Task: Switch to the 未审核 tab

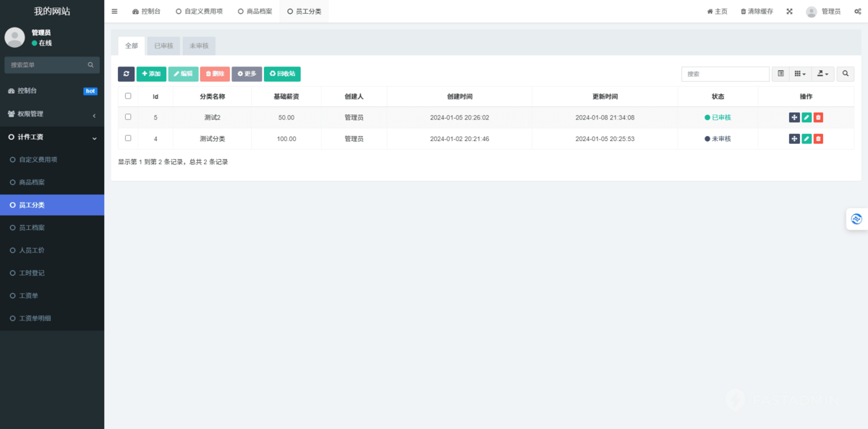Action: [199, 45]
